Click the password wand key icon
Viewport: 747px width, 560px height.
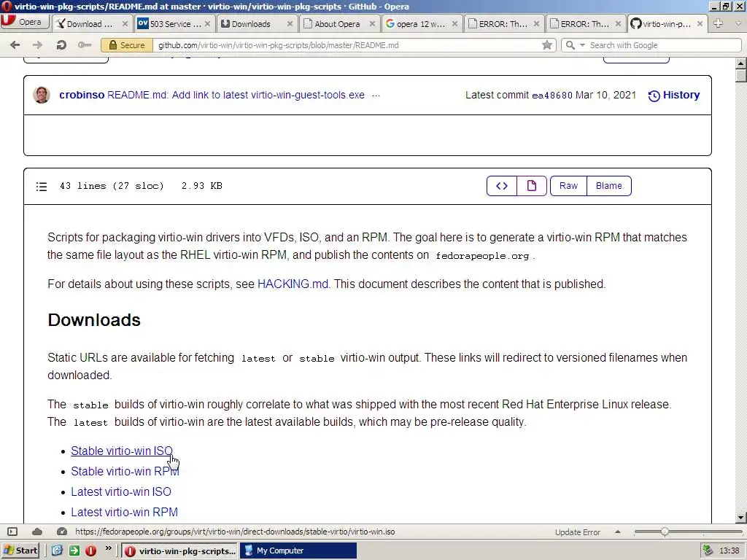(x=85, y=45)
